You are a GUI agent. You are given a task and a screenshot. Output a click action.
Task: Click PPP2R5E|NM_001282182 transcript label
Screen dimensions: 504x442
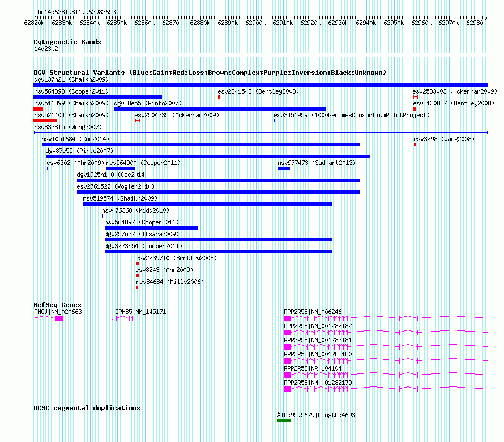pyautogui.click(x=318, y=326)
